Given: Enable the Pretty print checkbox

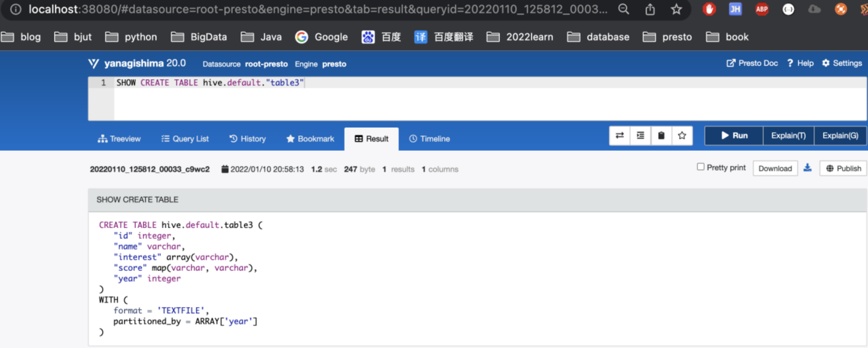Looking at the screenshot, I should 701,167.
